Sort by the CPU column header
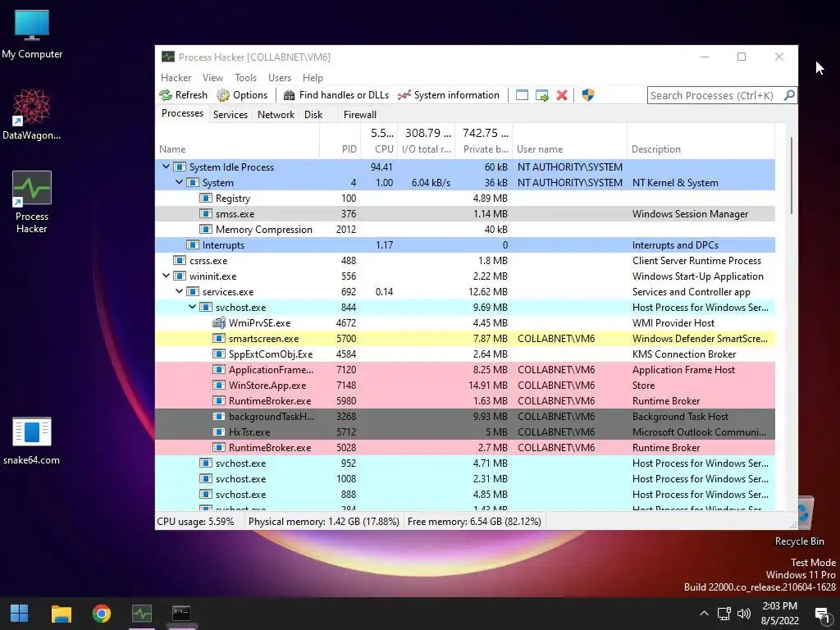 coord(379,141)
